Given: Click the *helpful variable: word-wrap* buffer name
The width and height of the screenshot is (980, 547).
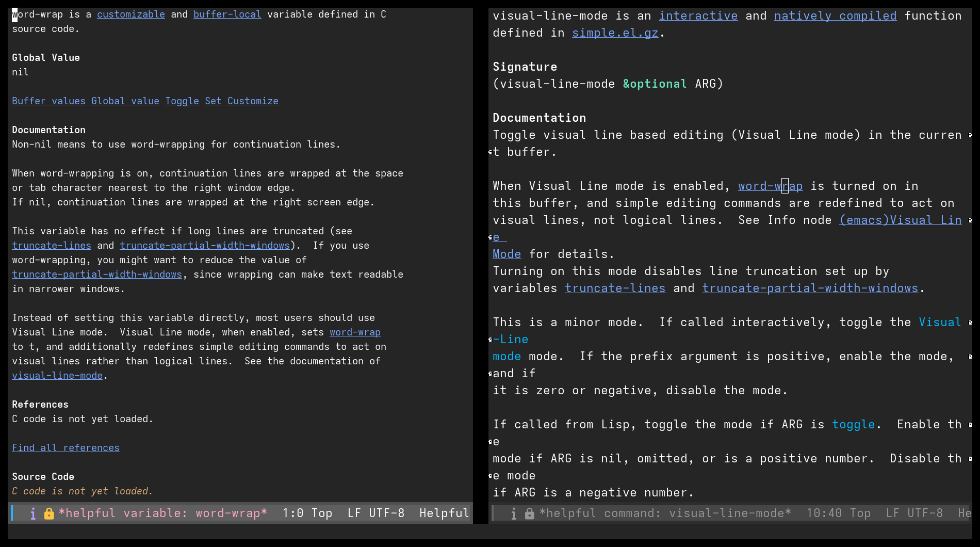Looking at the screenshot, I should click(163, 513).
